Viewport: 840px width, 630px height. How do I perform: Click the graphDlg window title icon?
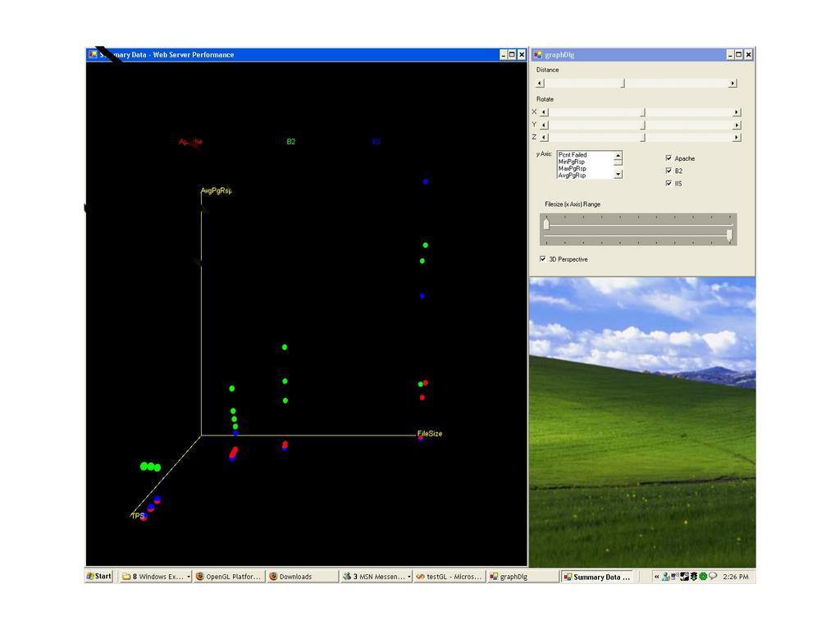click(538, 55)
